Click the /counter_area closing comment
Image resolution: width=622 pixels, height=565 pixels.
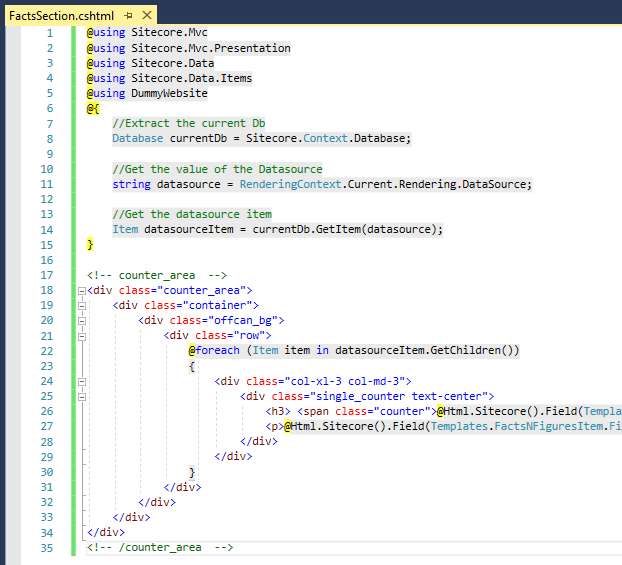[x=160, y=547]
